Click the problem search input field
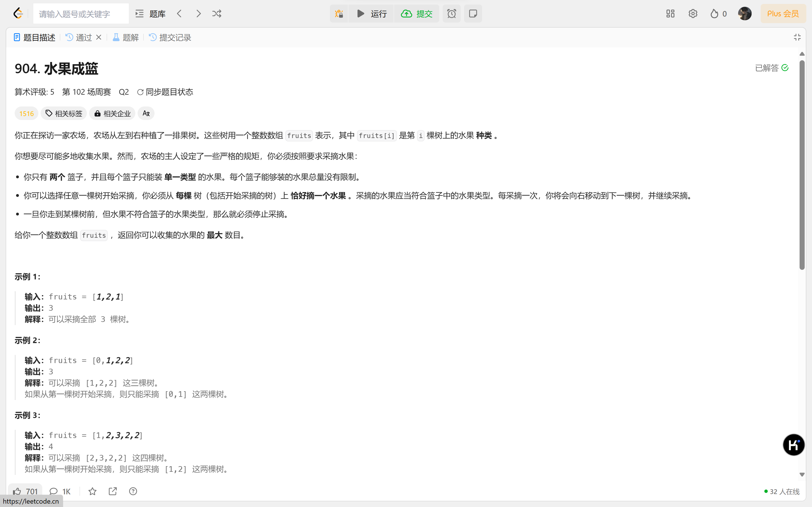This screenshot has height=507, width=812. (x=81, y=14)
